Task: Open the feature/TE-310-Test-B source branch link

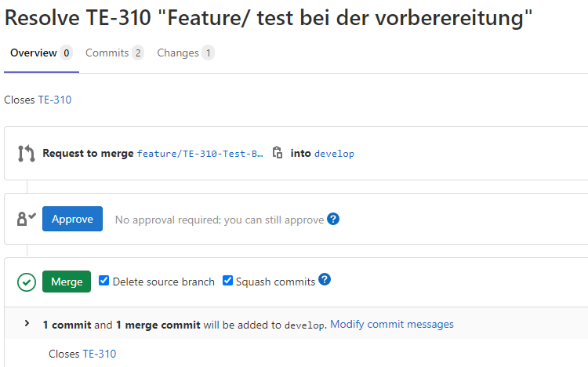Action: pyautogui.click(x=200, y=154)
